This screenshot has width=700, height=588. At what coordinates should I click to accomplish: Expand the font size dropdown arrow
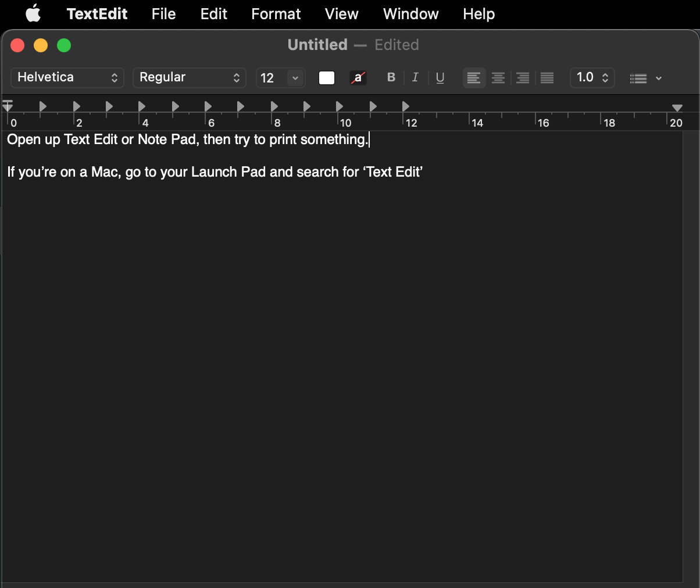tap(295, 78)
